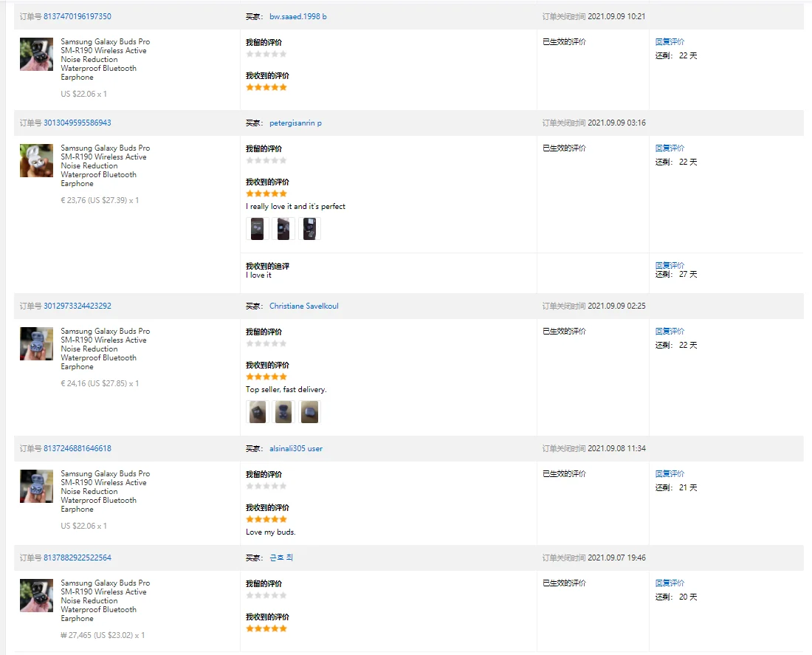Open order number 3012973324423292
This screenshot has width=812, height=655.
pos(78,306)
